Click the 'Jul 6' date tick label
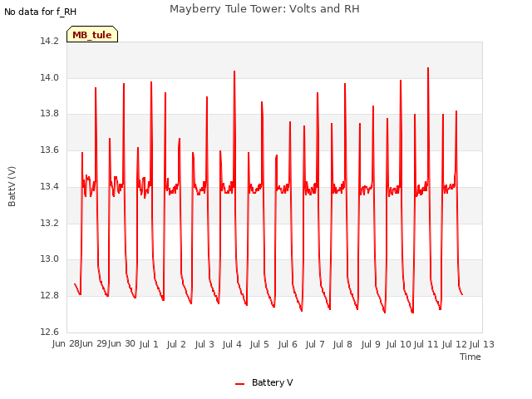The height and width of the screenshot is (399, 532). (288, 344)
